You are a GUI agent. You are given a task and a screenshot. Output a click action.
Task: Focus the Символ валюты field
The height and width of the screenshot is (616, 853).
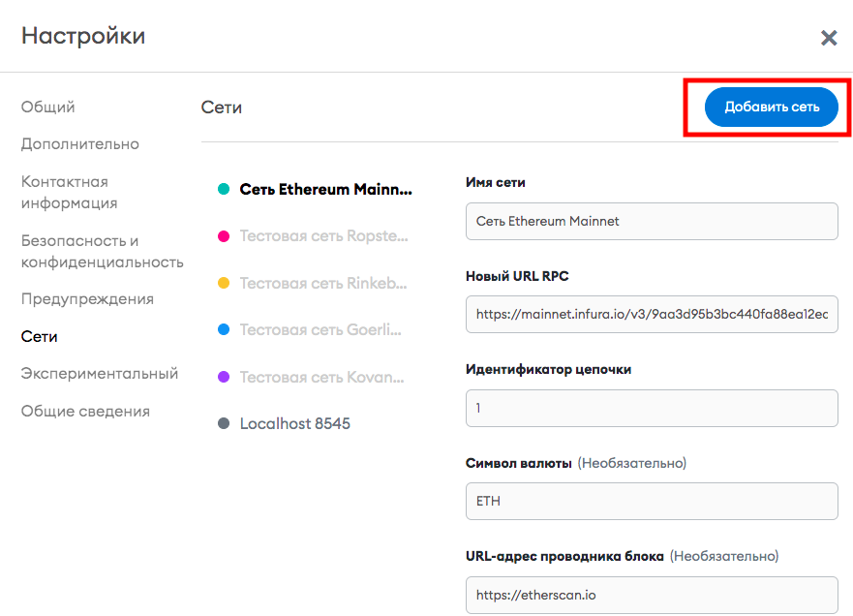652,501
